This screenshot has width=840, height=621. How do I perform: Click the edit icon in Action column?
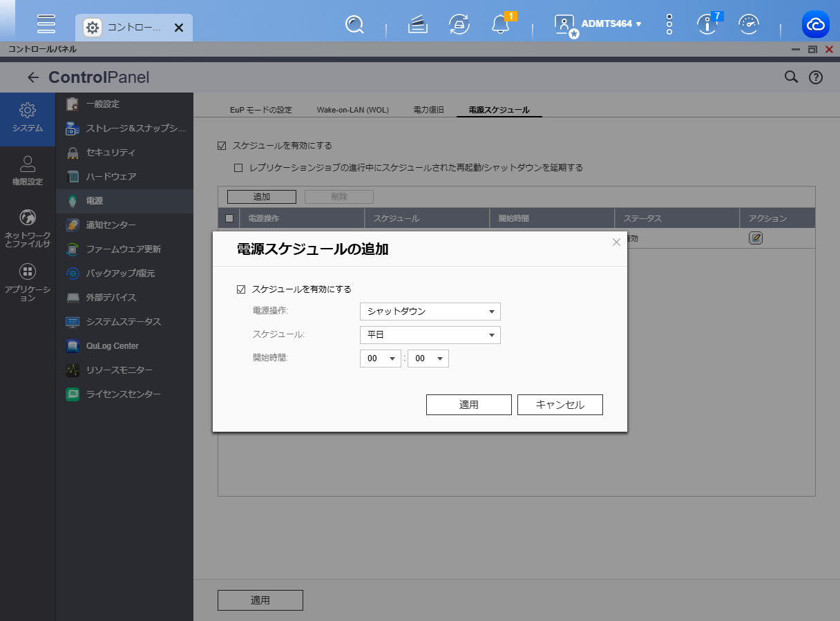coord(756,238)
